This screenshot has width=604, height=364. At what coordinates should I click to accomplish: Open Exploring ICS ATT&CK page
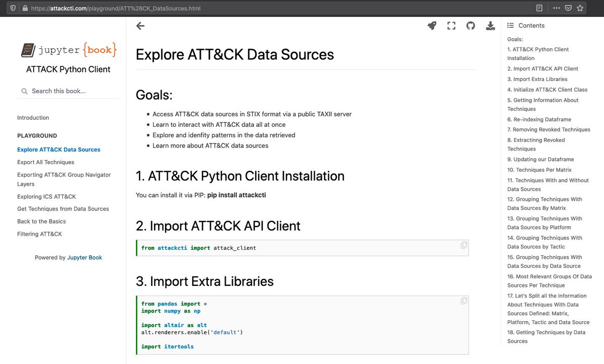click(46, 196)
